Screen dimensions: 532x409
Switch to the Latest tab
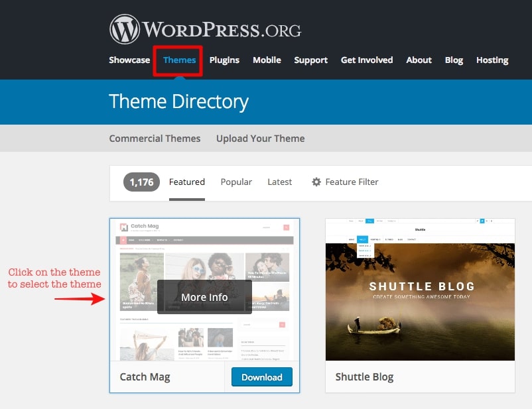click(x=279, y=182)
